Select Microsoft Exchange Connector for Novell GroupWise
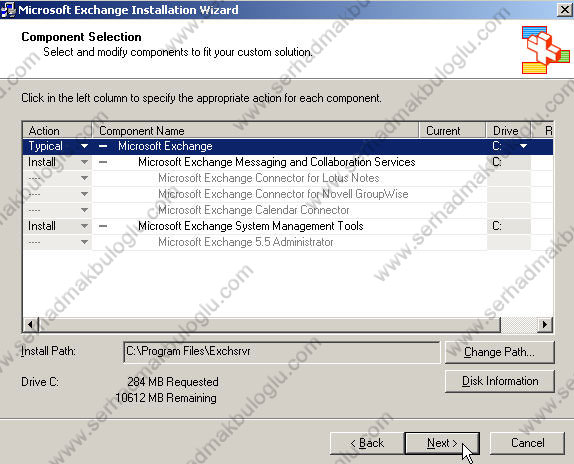The height and width of the screenshot is (464, 574). coord(283,194)
